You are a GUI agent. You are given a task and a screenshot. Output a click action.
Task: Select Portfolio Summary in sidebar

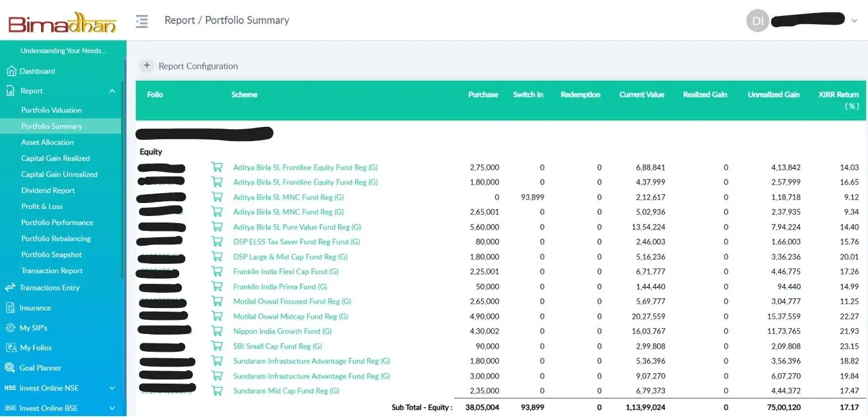coord(52,126)
